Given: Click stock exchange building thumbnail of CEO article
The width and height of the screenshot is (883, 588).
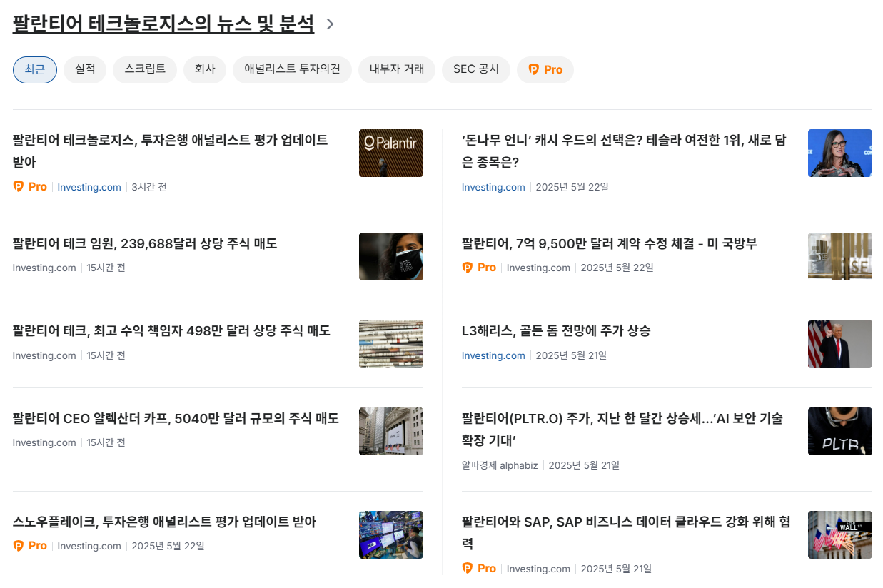Looking at the screenshot, I should (391, 431).
